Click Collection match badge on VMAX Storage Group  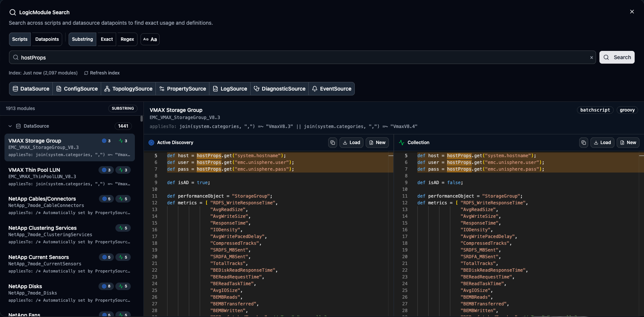click(123, 141)
